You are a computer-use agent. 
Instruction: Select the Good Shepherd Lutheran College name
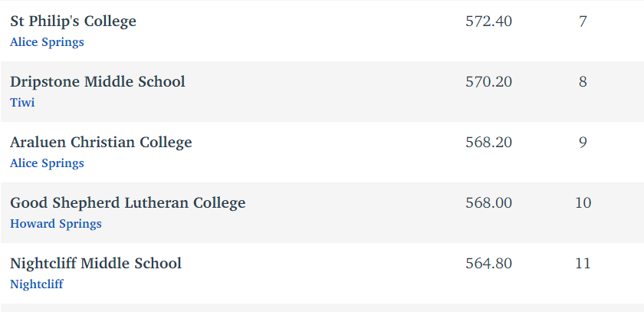[x=128, y=202]
